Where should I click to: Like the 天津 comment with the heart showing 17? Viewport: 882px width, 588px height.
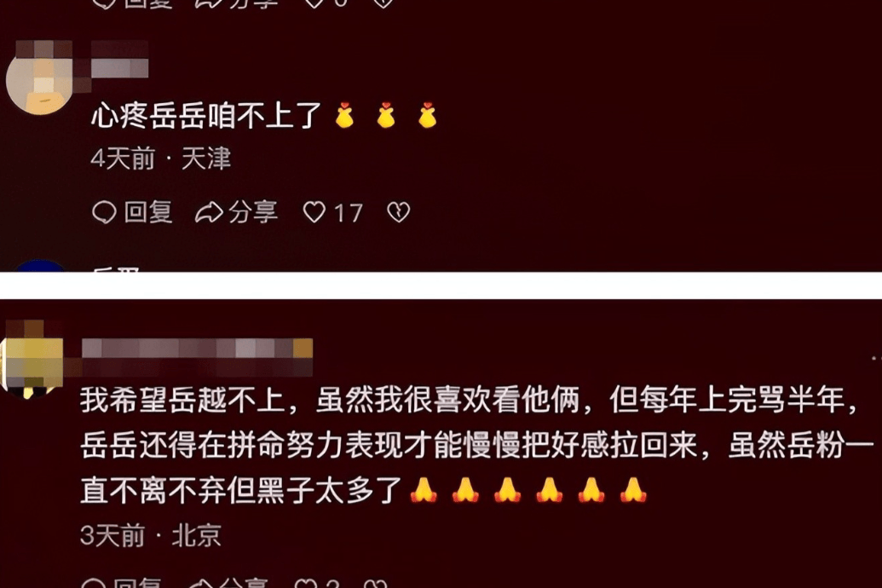coord(314,213)
